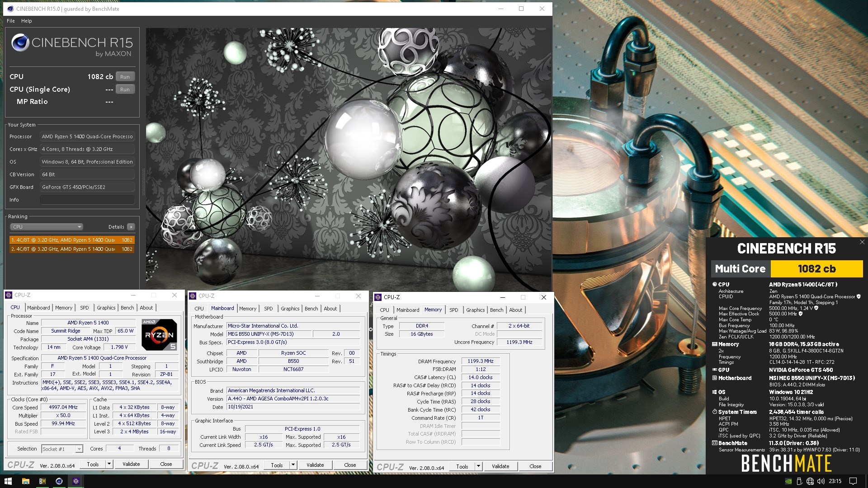Click the shield beside Max Effective Clock
868x488 pixels.
pyautogui.click(x=801, y=314)
